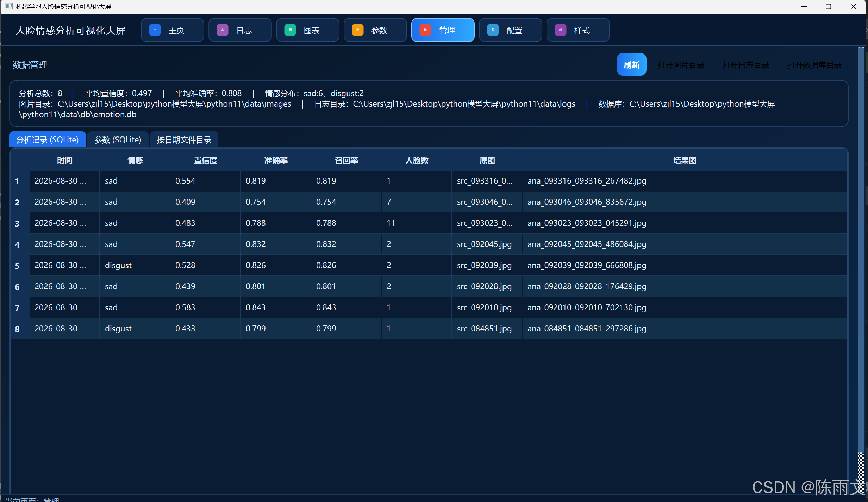Go to the 日志 page label
This screenshot has height=502, width=868.
[244, 31]
